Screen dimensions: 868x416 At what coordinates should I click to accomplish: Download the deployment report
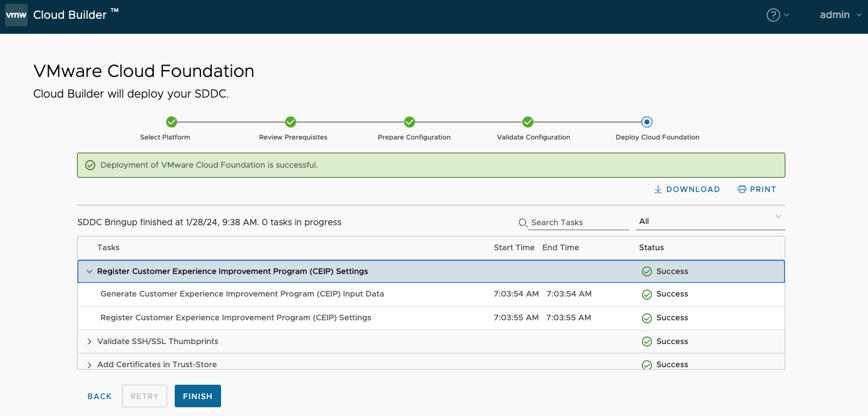(687, 190)
